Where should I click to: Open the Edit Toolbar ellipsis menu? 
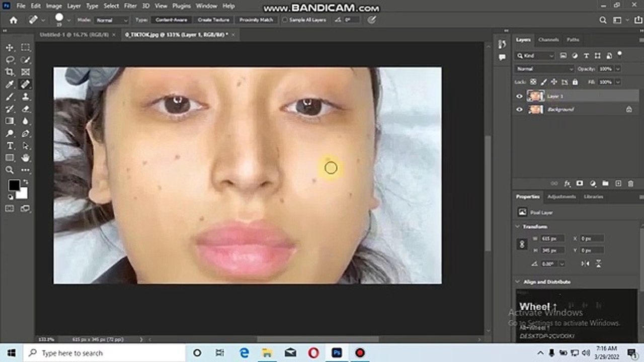26,170
